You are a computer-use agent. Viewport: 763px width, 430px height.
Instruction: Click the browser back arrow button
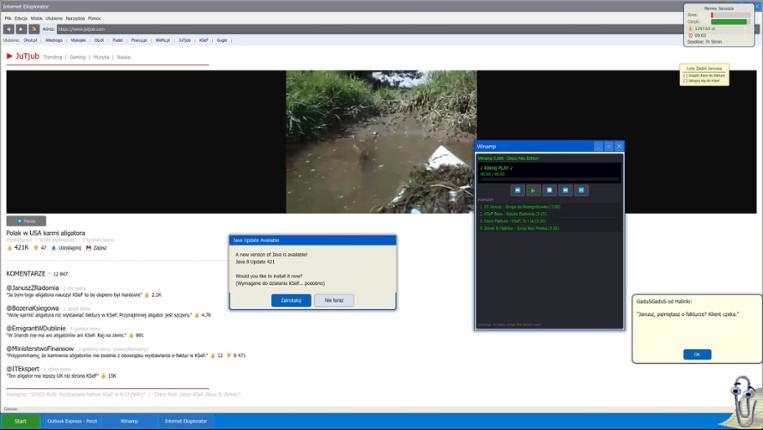pos(9,29)
